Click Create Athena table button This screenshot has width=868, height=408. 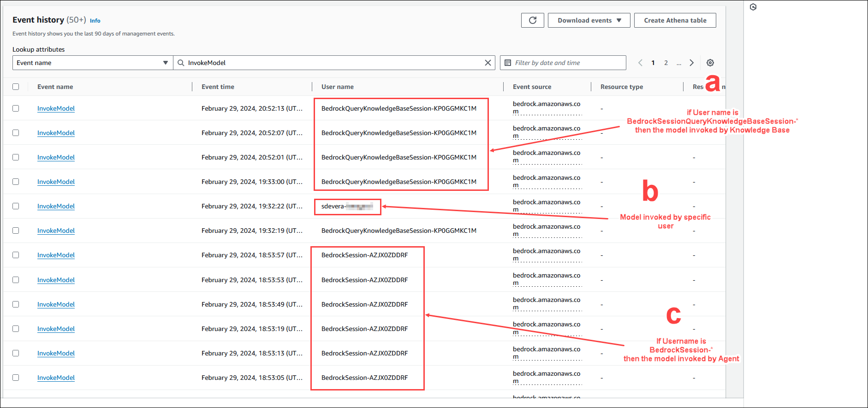(675, 20)
